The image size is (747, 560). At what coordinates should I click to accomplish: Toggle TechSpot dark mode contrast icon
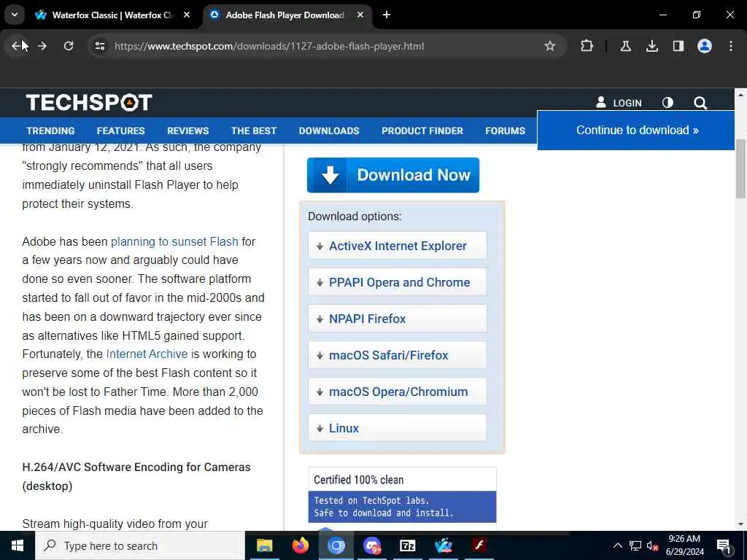pyautogui.click(x=667, y=102)
